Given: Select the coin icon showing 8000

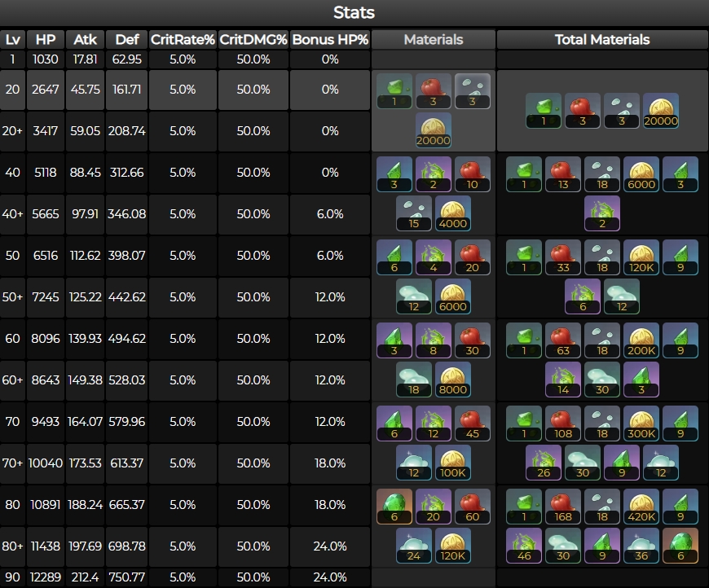Looking at the screenshot, I should 452,380.
